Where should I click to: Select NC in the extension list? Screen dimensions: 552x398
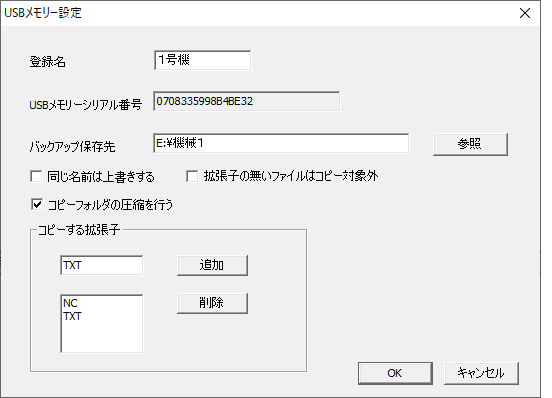[x=70, y=303]
